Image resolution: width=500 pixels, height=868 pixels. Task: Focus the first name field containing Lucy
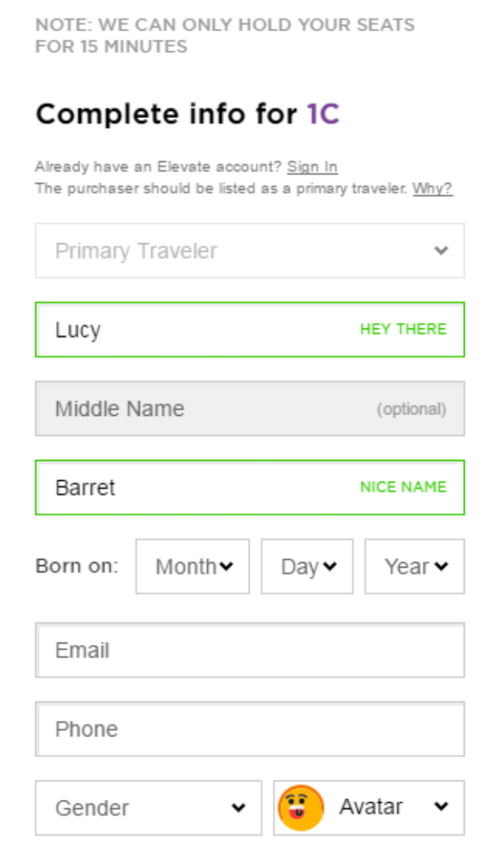click(250, 329)
